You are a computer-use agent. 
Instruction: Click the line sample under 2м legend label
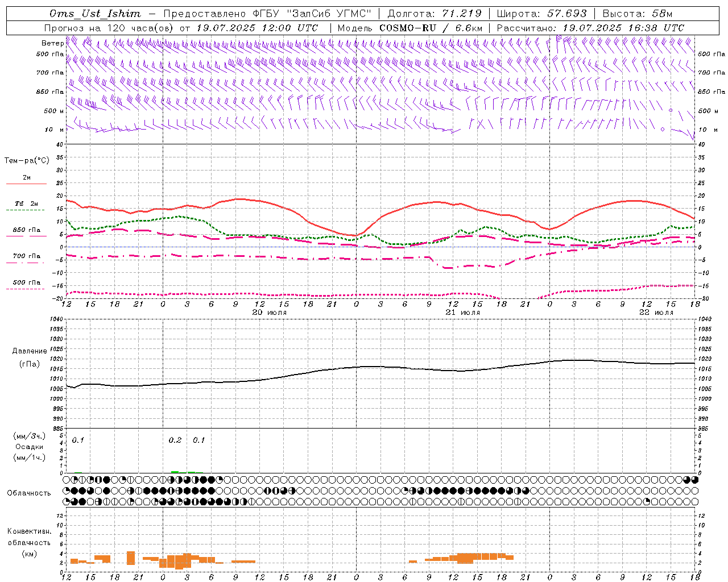tap(26, 184)
